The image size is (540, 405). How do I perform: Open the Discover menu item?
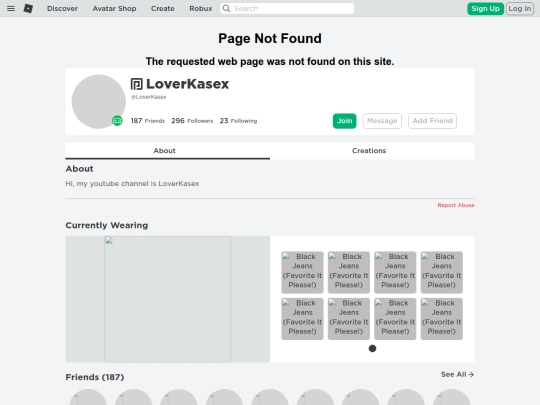coord(62,9)
